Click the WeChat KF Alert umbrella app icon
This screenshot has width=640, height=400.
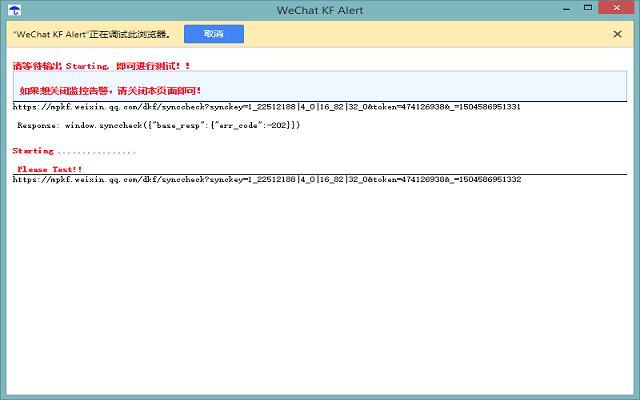(x=14, y=10)
